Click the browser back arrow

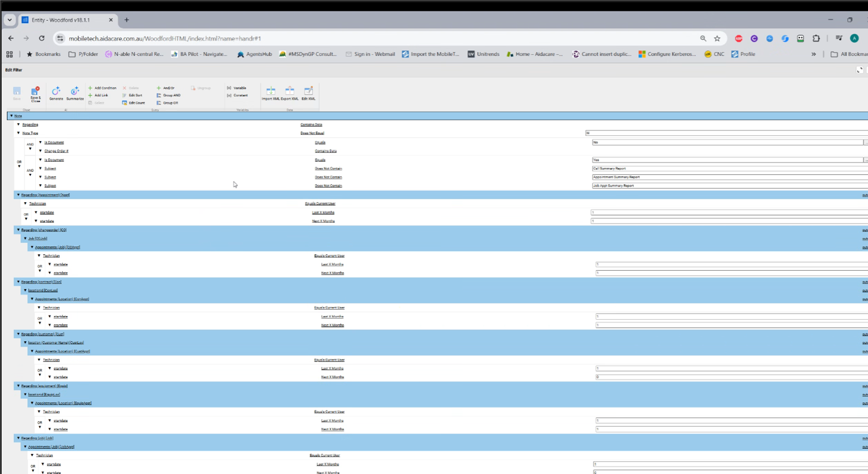[11, 38]
